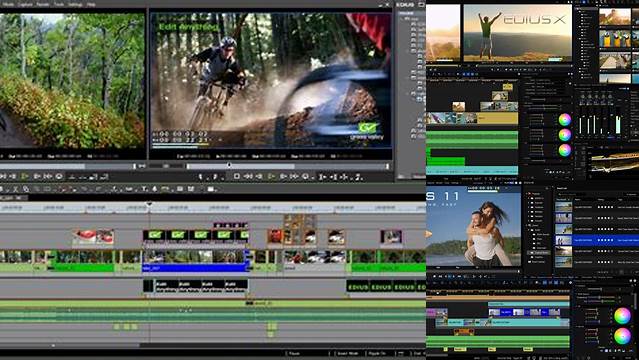Click the upper color wheel in the bottom-right panel

click(x=622, y=316)
